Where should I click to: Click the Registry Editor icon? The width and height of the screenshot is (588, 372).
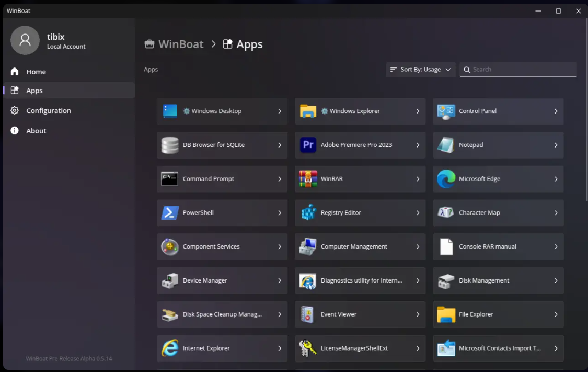[308, 212]
